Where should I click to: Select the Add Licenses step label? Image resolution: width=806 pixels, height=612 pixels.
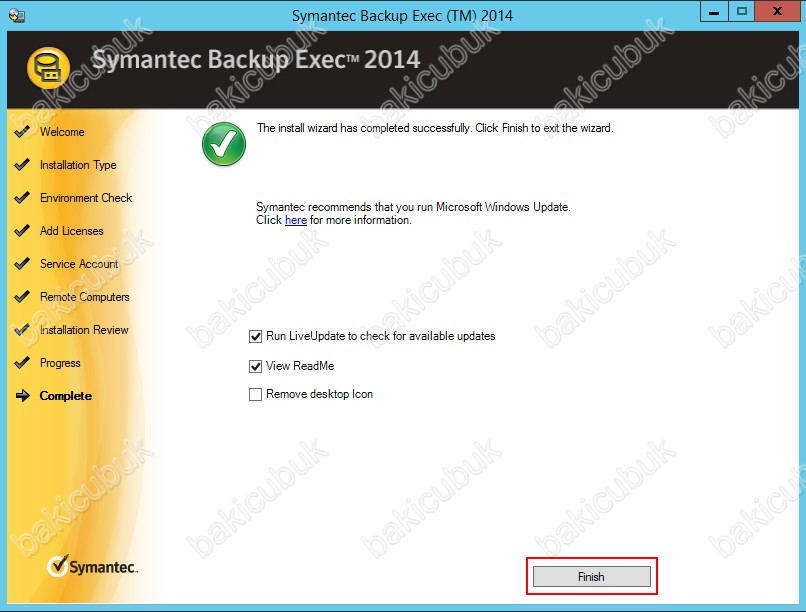[71, 231]
